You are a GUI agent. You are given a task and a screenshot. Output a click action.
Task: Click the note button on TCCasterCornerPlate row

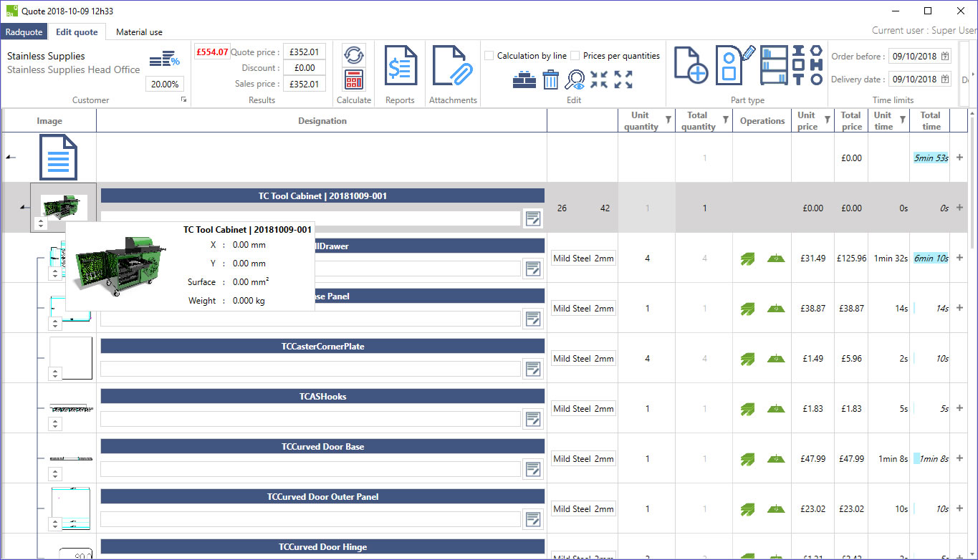(532, 369)
